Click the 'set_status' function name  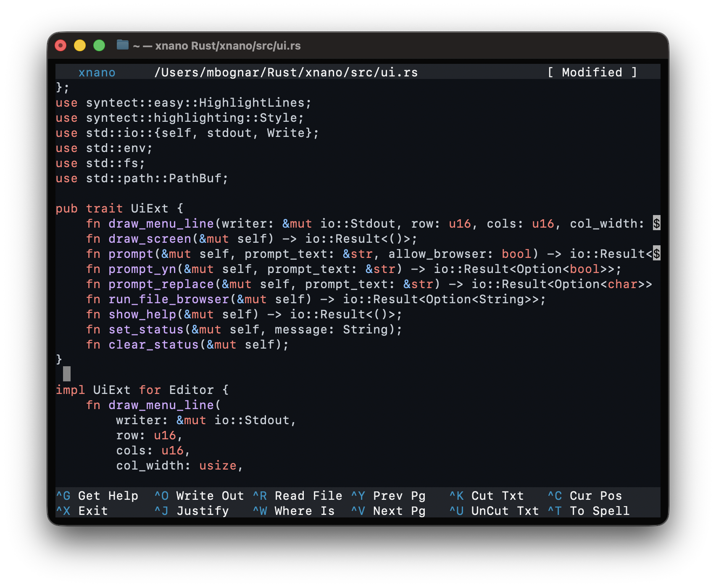[146, 329]
